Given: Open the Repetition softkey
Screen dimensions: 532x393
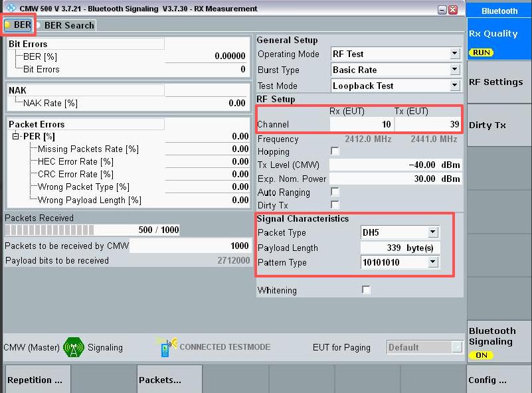Looking at the screenshot, I should 37,379.
